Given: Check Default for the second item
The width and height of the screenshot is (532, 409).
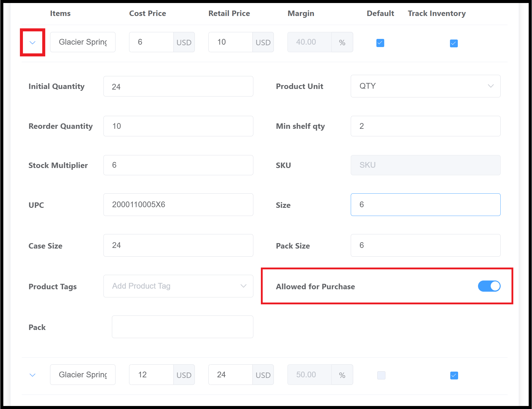Looking at the screenshot, I should pyautogui.click(x=381, y=375).
